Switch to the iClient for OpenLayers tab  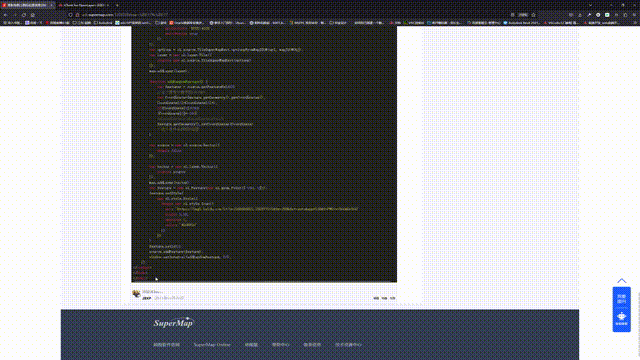(84, 5)
